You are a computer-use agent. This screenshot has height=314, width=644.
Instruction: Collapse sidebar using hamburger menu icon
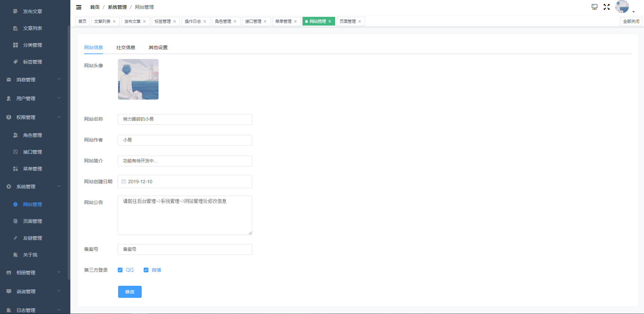[x=79, y=7]
